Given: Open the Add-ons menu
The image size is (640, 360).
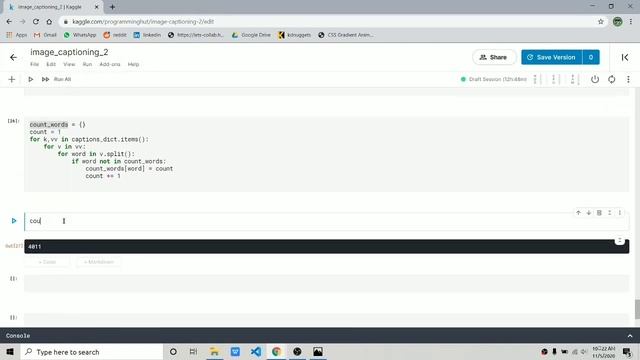Looking at the screenshot, I should point(110,64).
